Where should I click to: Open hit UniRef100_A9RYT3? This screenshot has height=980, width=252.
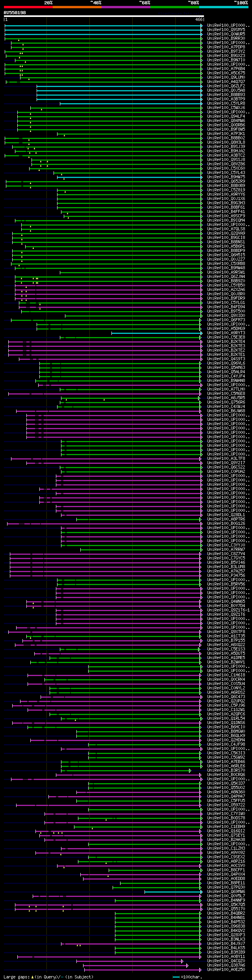tap(226, 333)
